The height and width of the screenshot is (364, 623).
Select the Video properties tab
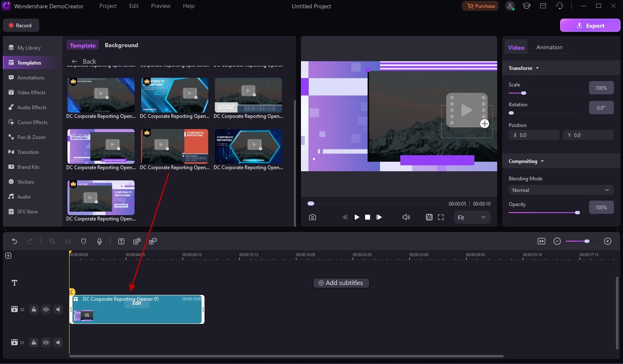pos(516,48)
